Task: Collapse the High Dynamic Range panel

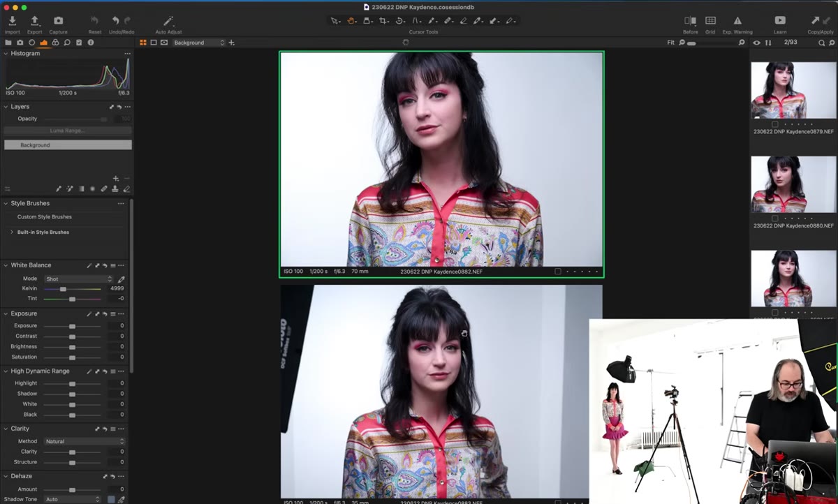Action: (x=6, y=371)
